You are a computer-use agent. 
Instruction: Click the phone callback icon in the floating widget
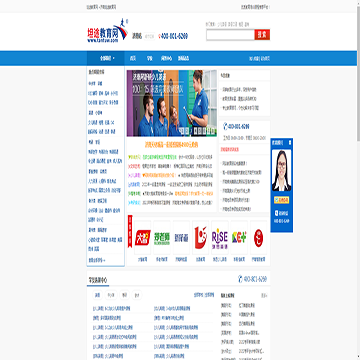coord(277,213)
